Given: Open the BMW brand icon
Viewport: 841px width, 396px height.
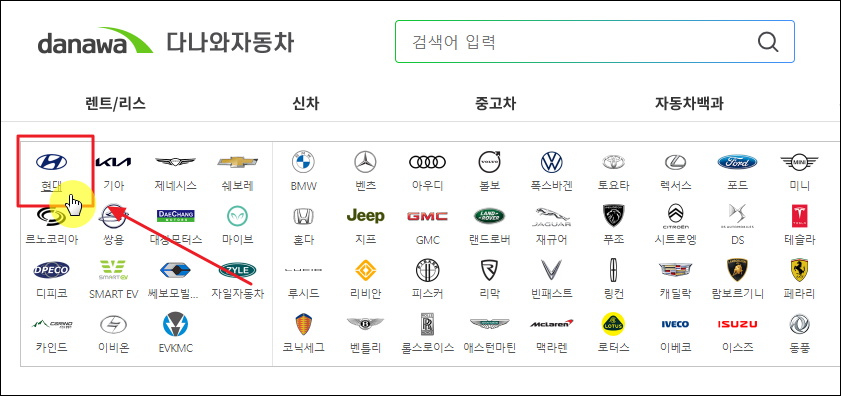Looking at the screenshot, I should tap(304, 162).
